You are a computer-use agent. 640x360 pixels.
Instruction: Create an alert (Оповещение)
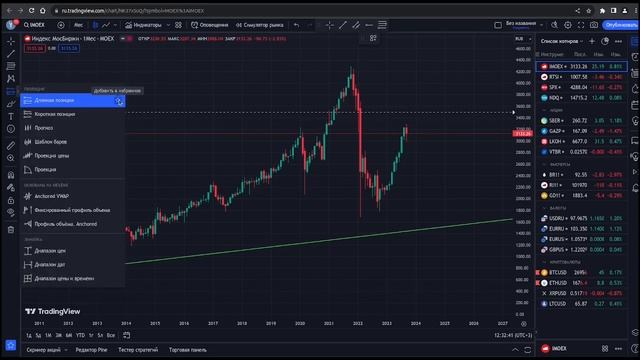(210, 25)
